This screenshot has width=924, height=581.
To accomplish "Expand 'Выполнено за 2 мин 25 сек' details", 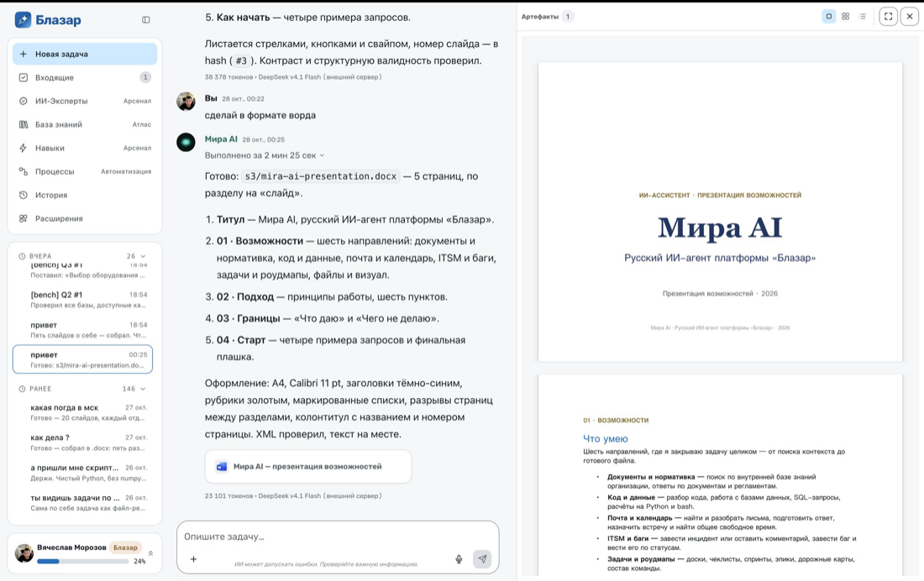I will point(264,155).
